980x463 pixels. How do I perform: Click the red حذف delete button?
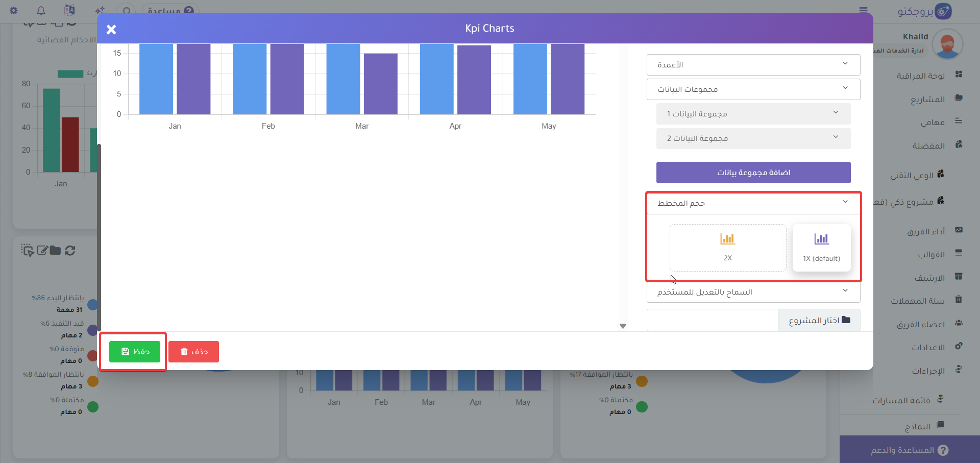(x=193, y=352)
